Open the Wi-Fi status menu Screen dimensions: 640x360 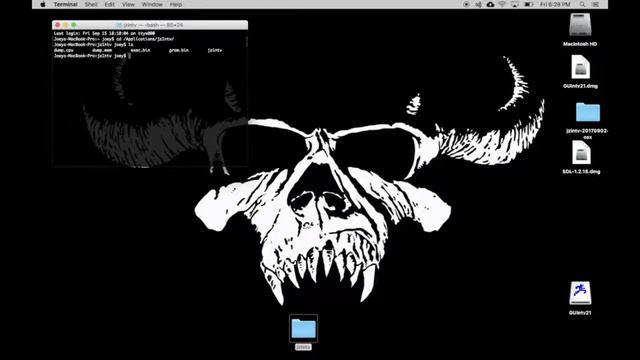pos(502,4)
